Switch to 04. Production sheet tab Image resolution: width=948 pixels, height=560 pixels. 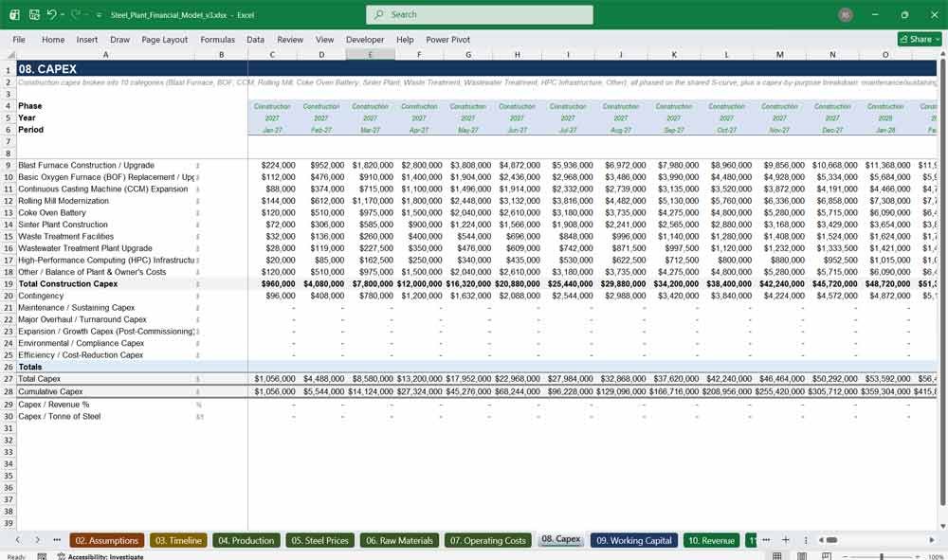246,541
